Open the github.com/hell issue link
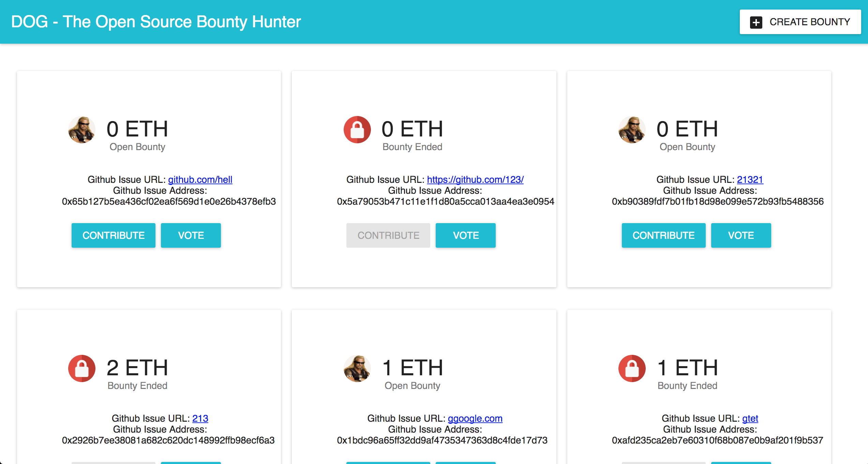Screen dimensions: 868x464 [x=200, y=179]
